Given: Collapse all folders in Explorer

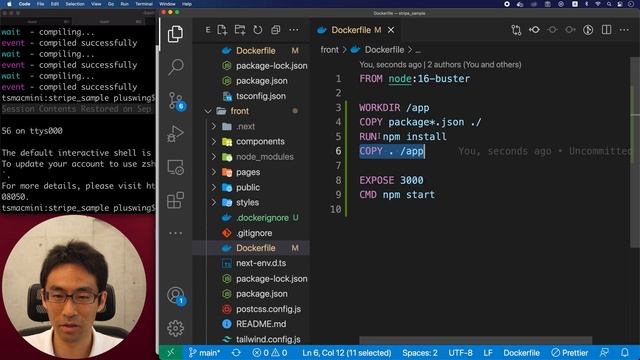Looking at the screenshot, I should 276,30.
